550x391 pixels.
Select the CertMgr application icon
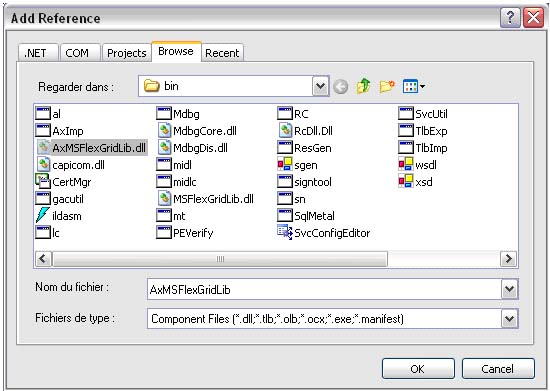43,181
